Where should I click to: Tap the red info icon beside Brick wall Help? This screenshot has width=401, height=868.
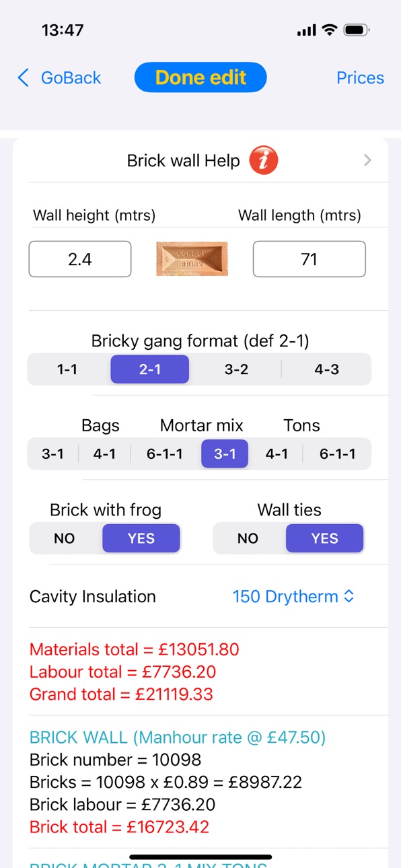(264, 160)
